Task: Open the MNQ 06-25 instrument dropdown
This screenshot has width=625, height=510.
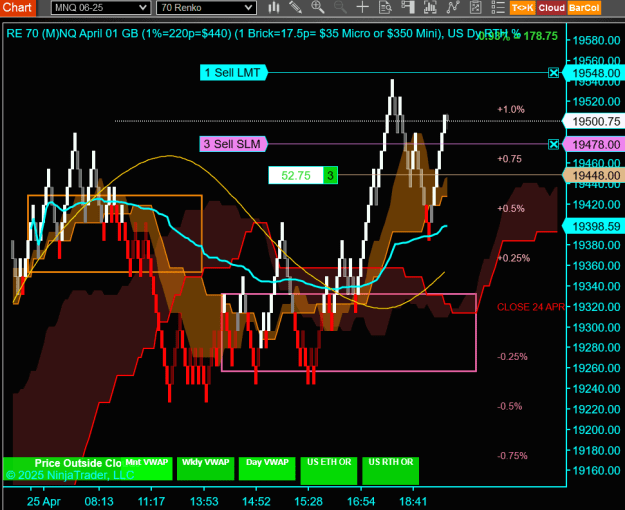Action: 101,8
